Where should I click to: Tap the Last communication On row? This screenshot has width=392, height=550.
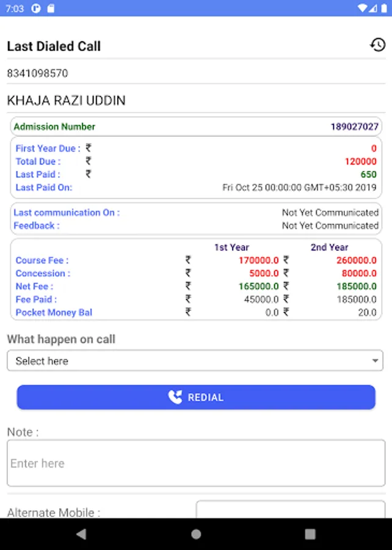(195, 213)
